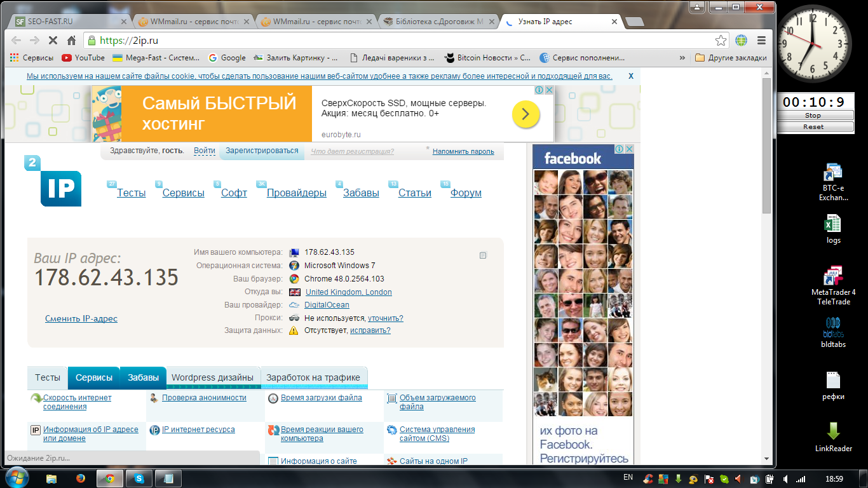
Task: Click the yellow arrow on hosting ad
Action: 526,114
